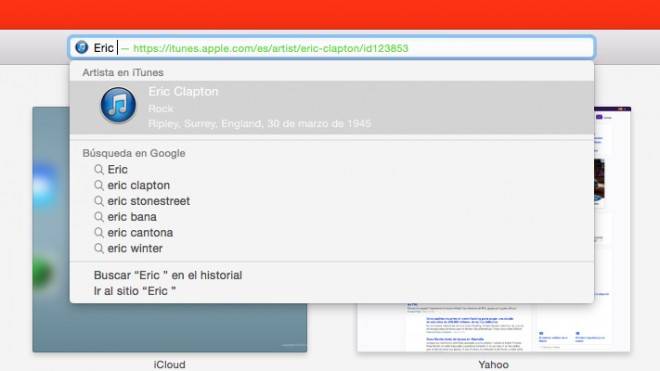The width and height of the screenshot is (660, 371).
Task: Click magnifier icon beside 'eric cantona'
Action: [x=99, y=233]
